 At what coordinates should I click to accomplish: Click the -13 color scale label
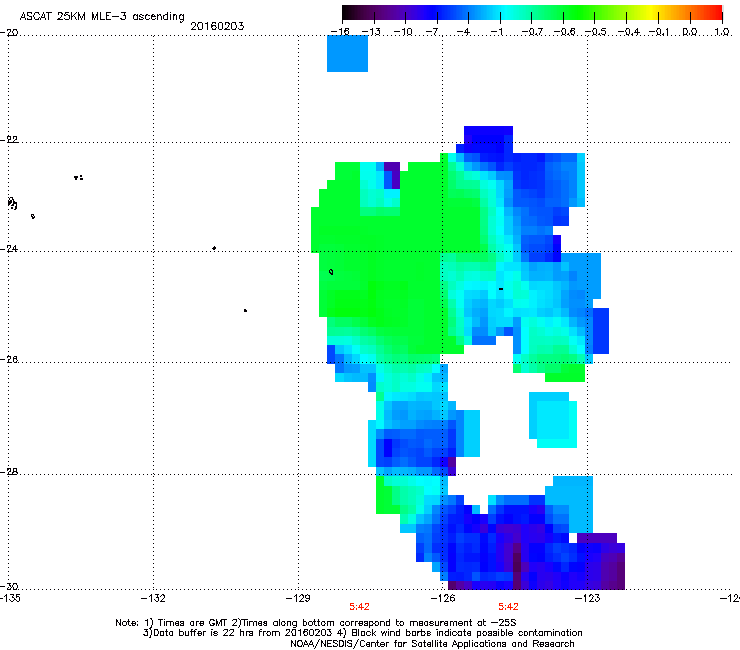pyautogui.click(x=371, y=32)
